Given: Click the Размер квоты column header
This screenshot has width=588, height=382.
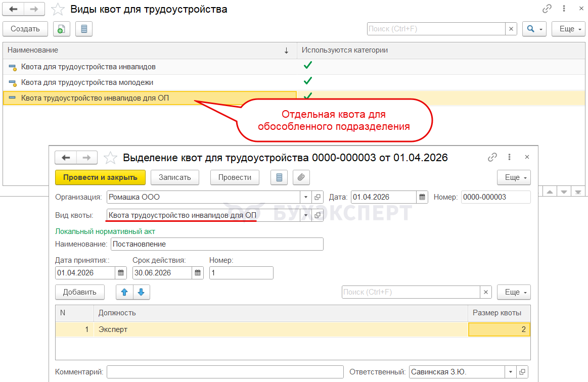Looking at the screenshot, I should coord(499,313).
